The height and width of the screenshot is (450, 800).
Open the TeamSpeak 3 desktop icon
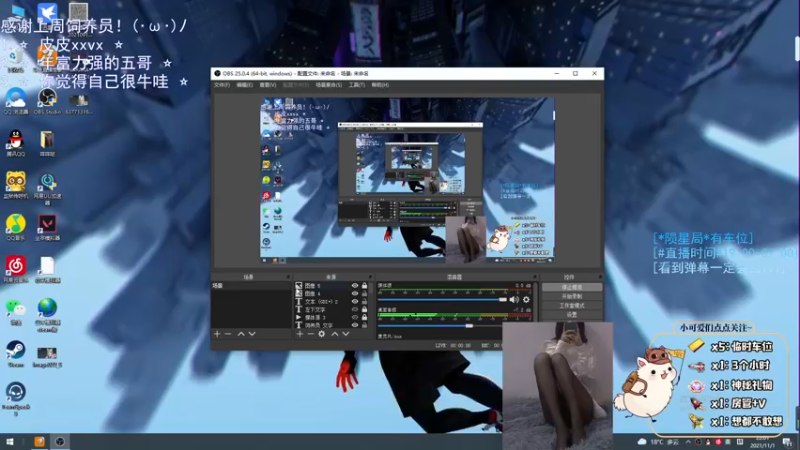15,399
